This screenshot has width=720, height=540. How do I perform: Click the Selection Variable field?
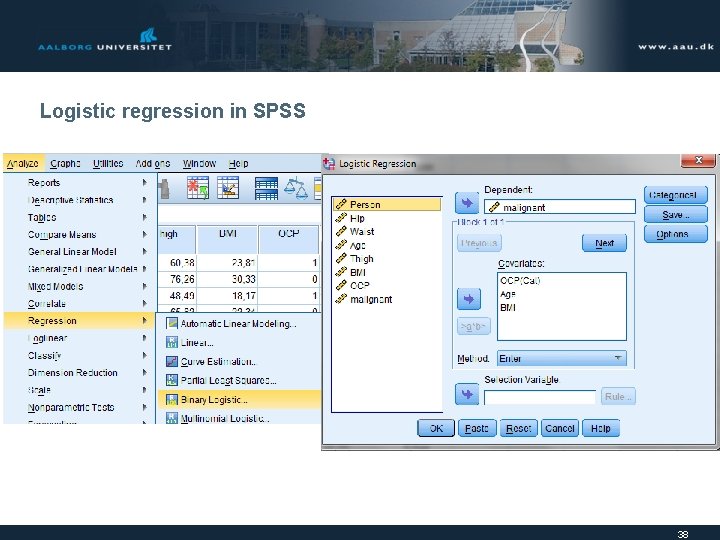coord(540,397)
